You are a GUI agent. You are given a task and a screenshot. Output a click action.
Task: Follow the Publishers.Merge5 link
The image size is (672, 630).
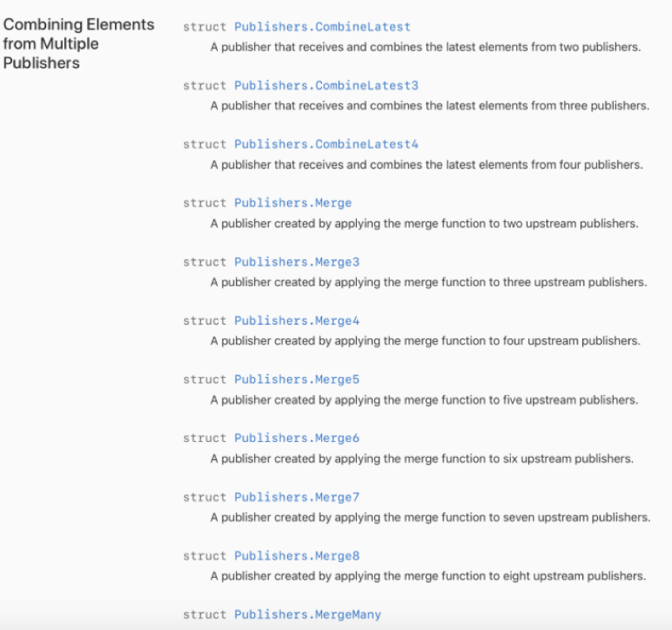(296, 379)
